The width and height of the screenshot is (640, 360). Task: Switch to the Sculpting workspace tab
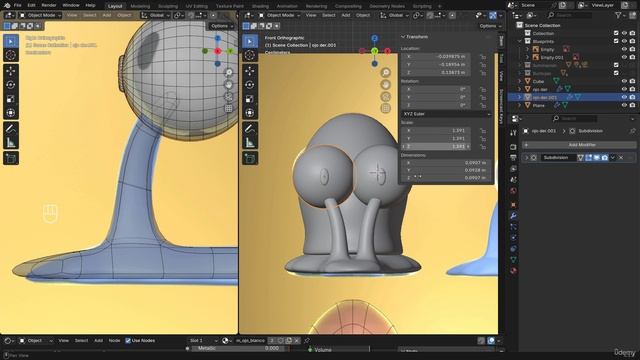pyautogui.click(x=168, y=6)
